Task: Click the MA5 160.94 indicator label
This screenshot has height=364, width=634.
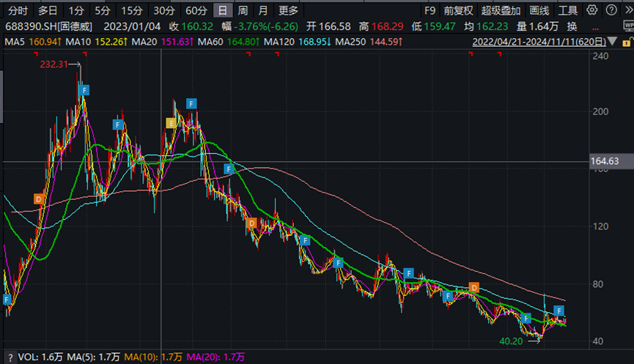Action: (x=33, y=42)
